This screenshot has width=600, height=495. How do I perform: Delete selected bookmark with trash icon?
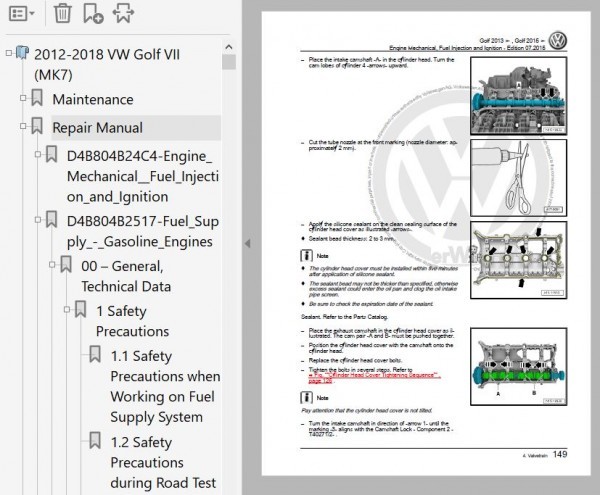coord(62,13)
